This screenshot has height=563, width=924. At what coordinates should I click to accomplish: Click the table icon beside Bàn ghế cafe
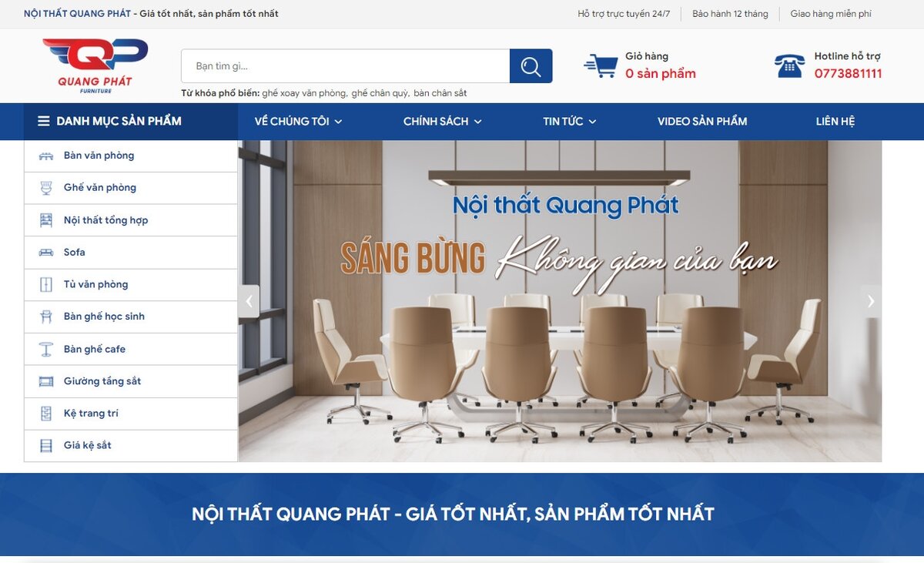[46, 350]
